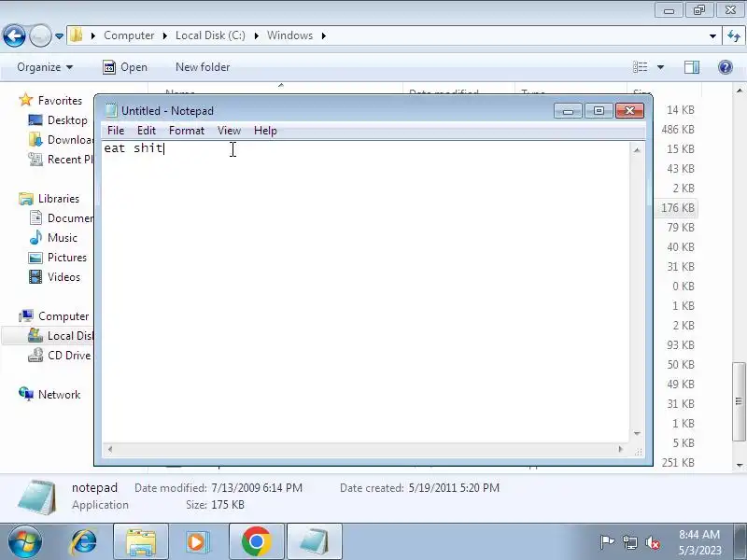Click the Notepad scroll right arrow

point(620,449)
